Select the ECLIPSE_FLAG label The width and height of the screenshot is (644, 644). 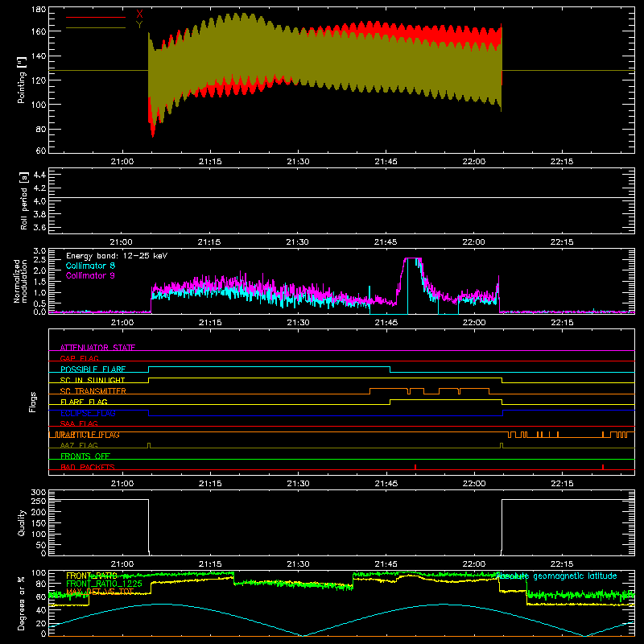[x=88, y=413]
